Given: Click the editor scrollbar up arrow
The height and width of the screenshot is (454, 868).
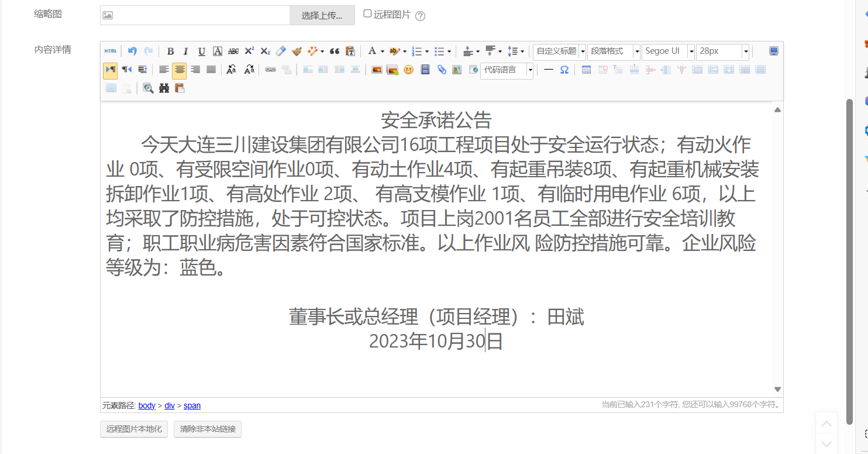Looking at the screenshot, I should click(777, 109).
